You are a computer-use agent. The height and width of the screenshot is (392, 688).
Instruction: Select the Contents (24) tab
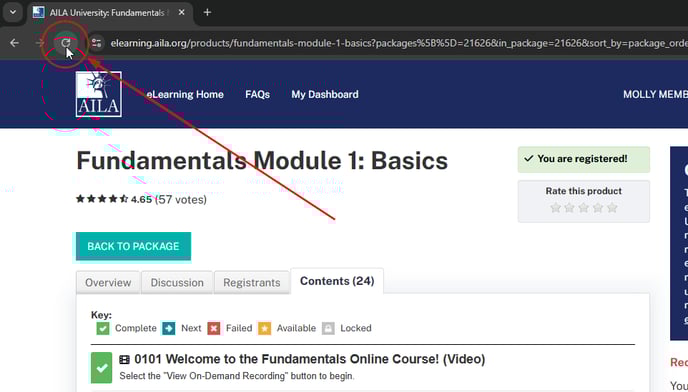click(x=337, y=281)
